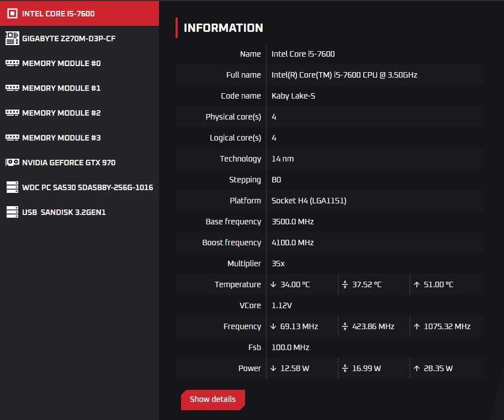Image resolution: width=504 pixels, height=420 pixels.
Task: Open the USB SanDisk 3.2Gen1 device page
Action: [x=64, y=212]
